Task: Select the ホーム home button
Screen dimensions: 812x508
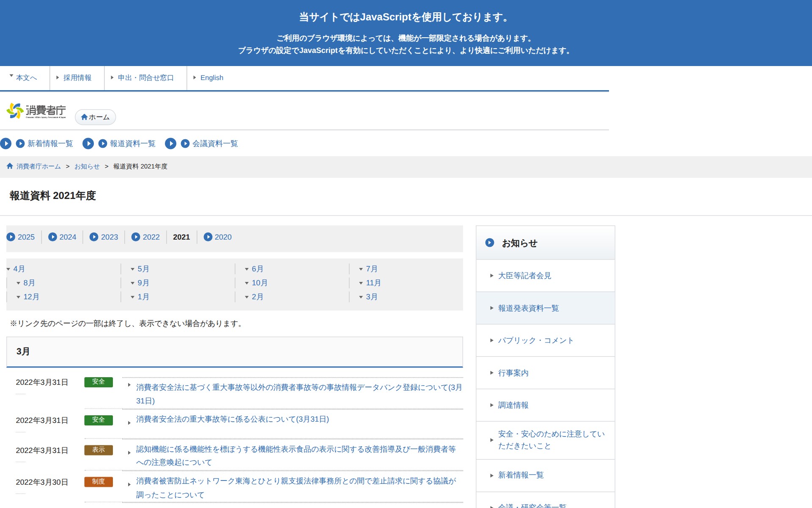Action: (95, 117)
